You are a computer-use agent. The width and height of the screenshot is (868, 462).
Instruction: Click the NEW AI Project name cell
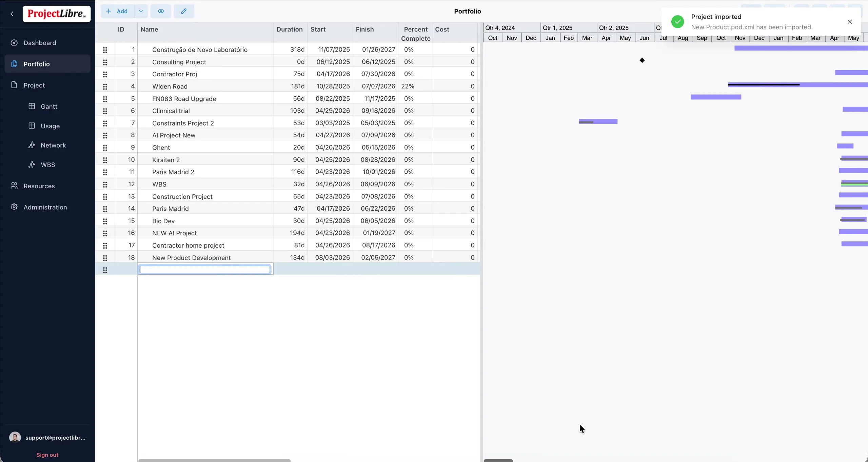coord(205,233)
